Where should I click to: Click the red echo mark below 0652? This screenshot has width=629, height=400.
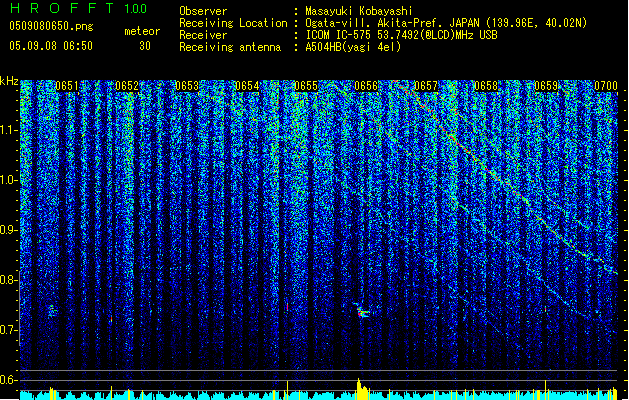(x=111, y=319)
